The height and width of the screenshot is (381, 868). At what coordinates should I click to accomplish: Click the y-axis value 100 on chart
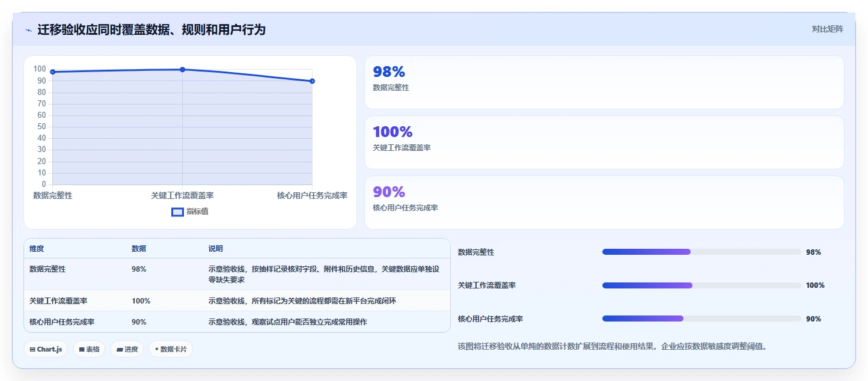[x=40, y=69]
